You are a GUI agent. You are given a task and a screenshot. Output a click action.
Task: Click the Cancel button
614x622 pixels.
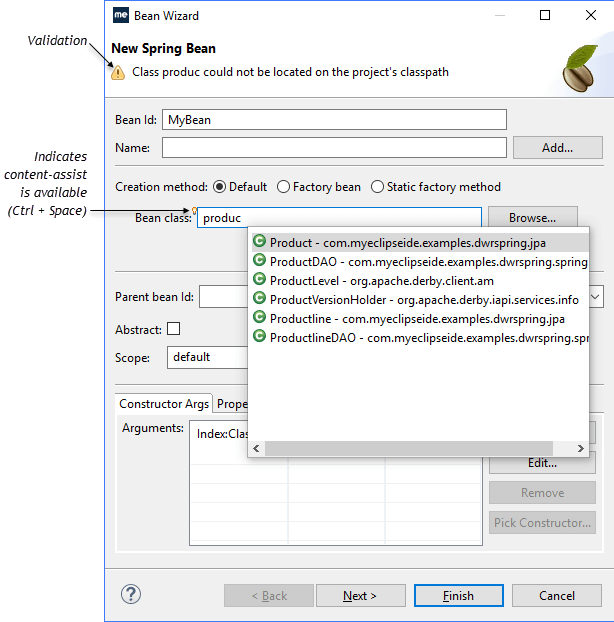[x=556, y=596]
